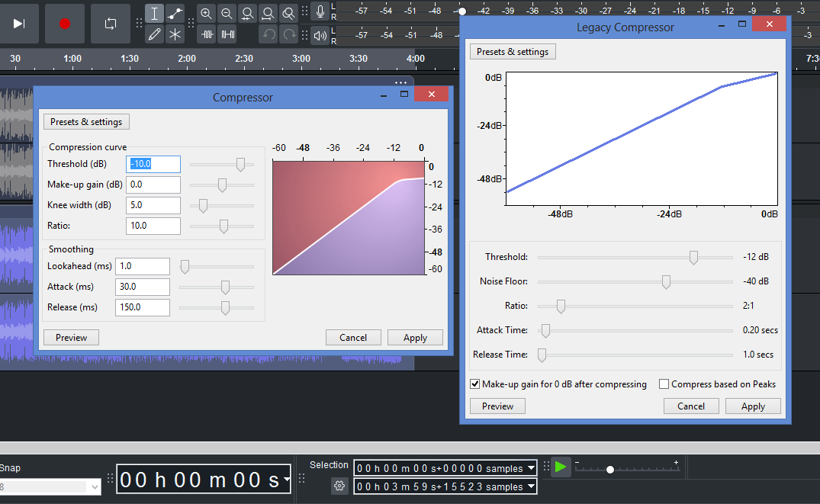The width and height of the screenshot is (820, 504).
Task: Click the Undo arrow icon
Action: click(266, 34)
